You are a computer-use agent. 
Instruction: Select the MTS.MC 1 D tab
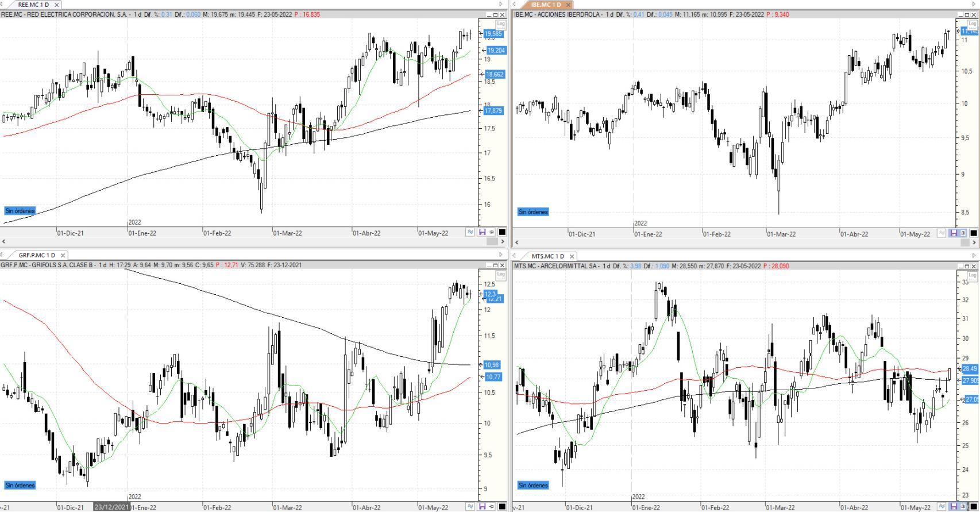click(x=547, y=256)
